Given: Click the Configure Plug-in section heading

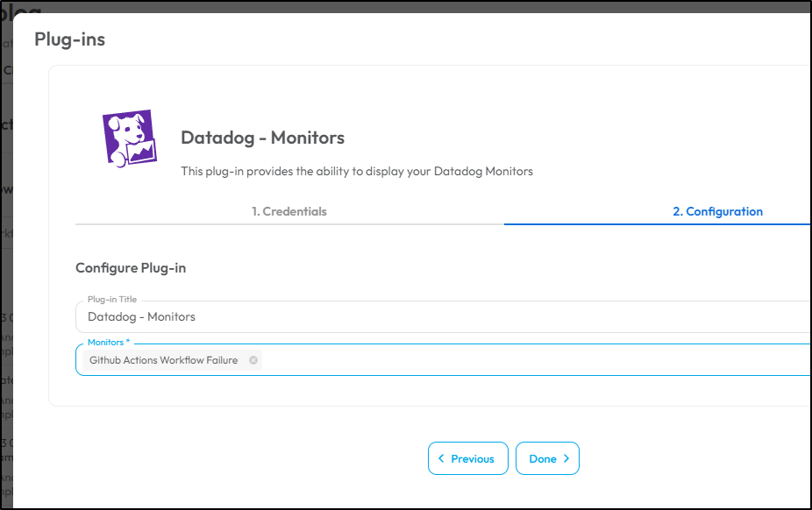Looking at the screenshot, I should [x=131, y=268].
